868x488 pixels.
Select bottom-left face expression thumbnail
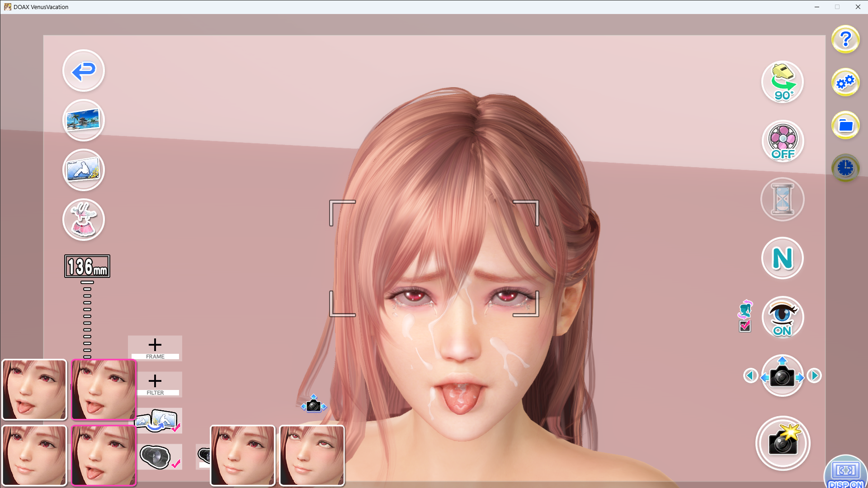[x=34, y=455]
